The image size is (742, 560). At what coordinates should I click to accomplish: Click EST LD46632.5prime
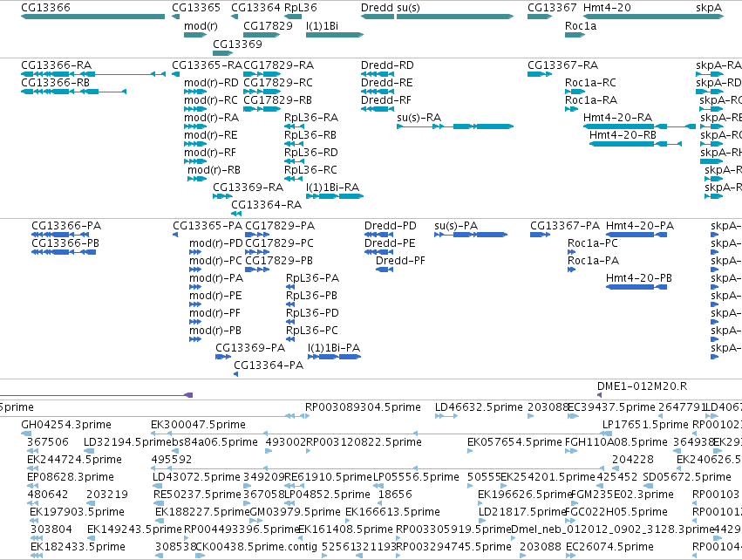pos(446,415)
